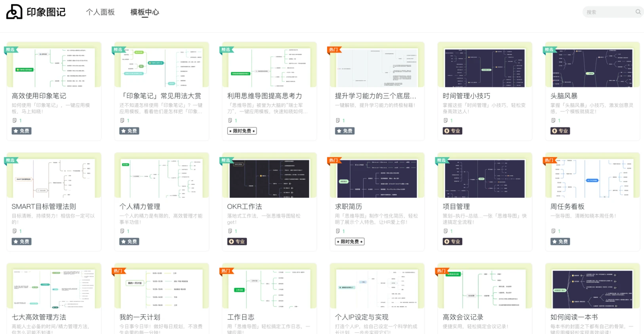644x334 pixels.
Task: Click the 提升学习能力的三个底层 title
Action: point(375,96)
